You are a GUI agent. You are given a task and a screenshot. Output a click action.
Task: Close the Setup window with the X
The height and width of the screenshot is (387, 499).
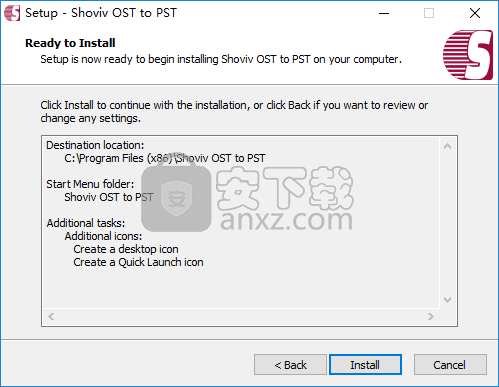click(x=475, y=13)
